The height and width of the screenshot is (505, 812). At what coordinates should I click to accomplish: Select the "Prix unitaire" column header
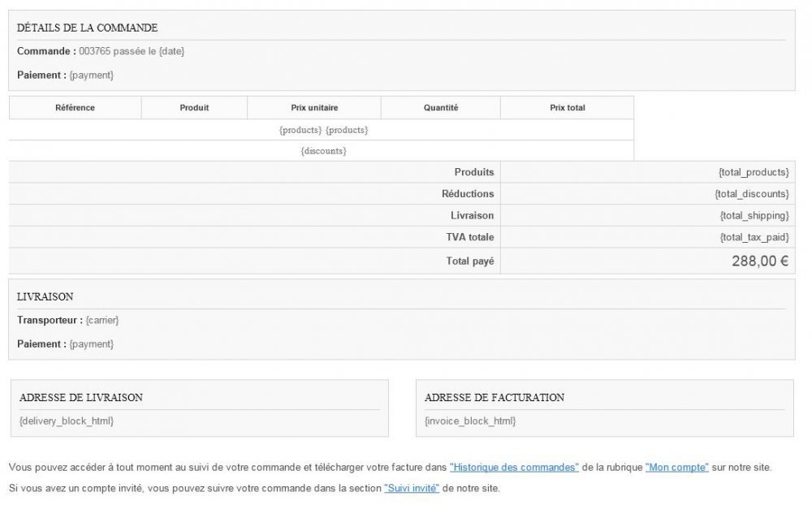314,108
